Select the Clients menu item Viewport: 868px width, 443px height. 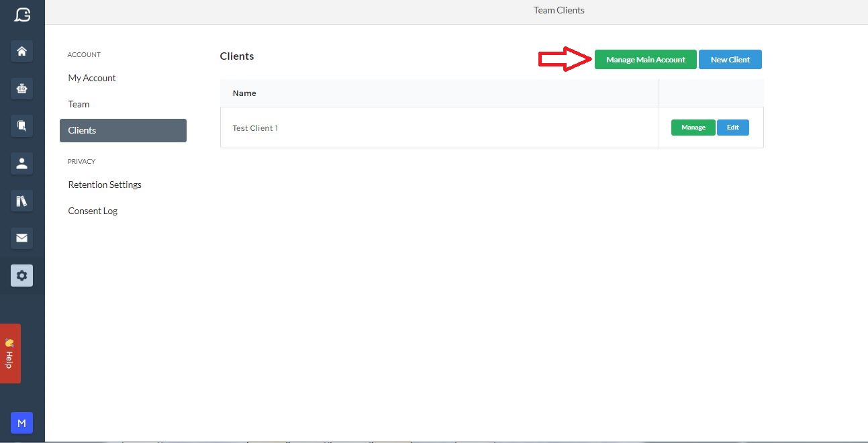(123, 130)
